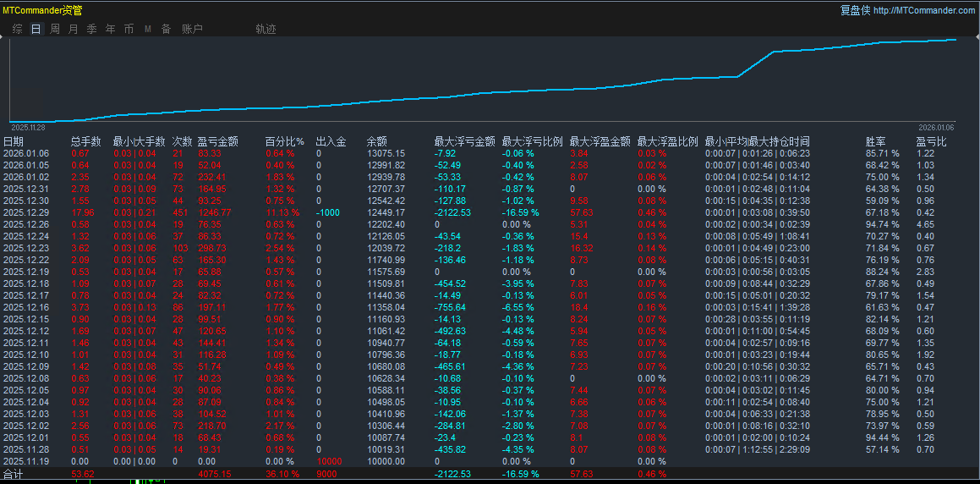Viewport: 980px width, 484px height.
Task: Click the 次数 column header
Action: [x=183, y=142]
